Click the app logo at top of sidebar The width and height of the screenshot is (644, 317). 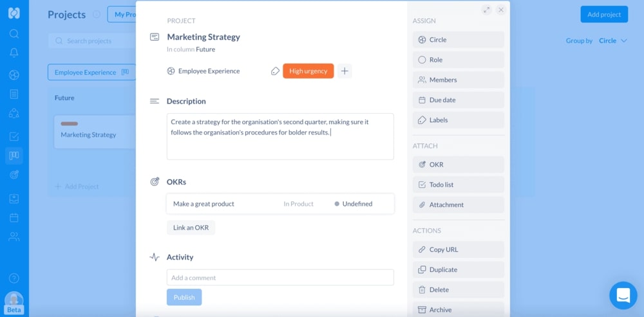[x=14, y=13]
